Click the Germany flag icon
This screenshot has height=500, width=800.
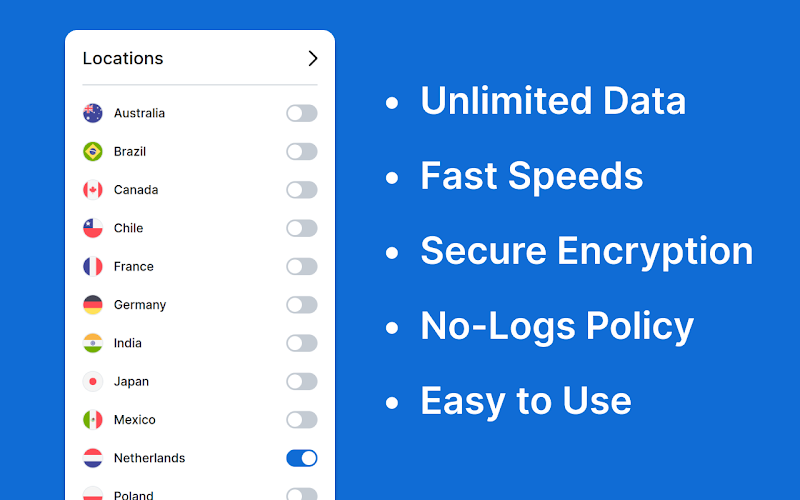[x=93, y=305]
